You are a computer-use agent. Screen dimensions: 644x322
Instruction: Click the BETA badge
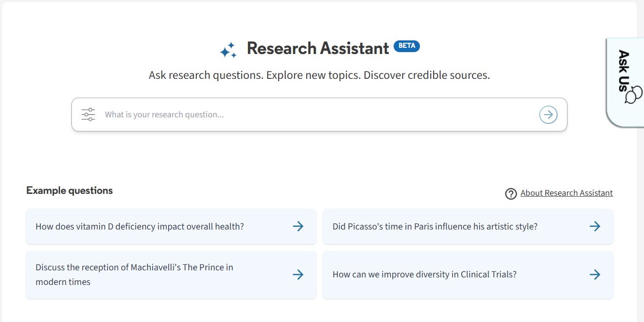(x=406, y=46)
